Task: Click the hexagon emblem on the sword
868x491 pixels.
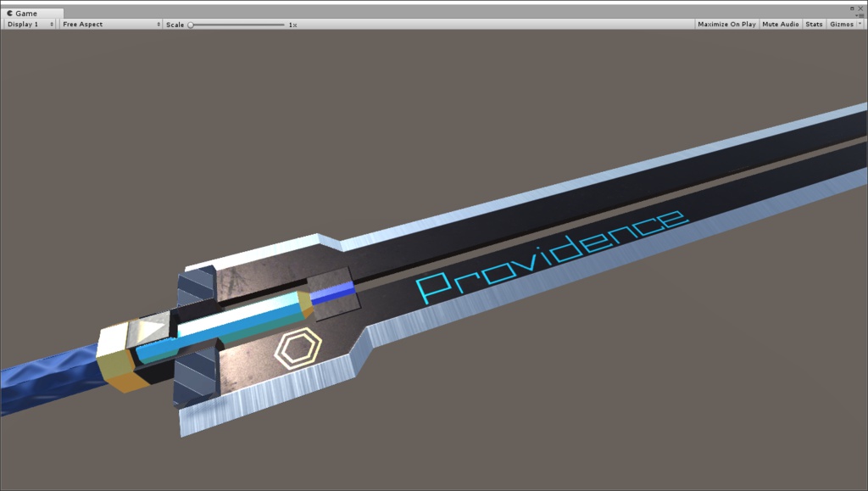Action: [298, 349]
